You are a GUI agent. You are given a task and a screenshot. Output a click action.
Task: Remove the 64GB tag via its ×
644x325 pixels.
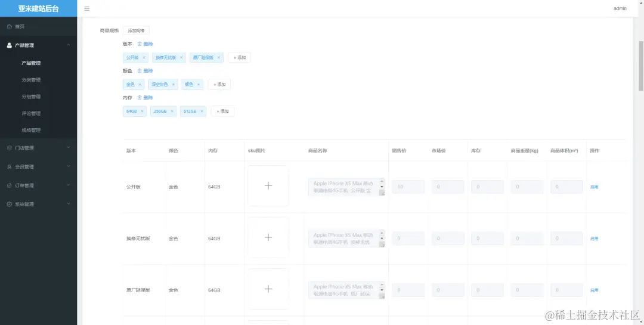click(x=142, y=112)
